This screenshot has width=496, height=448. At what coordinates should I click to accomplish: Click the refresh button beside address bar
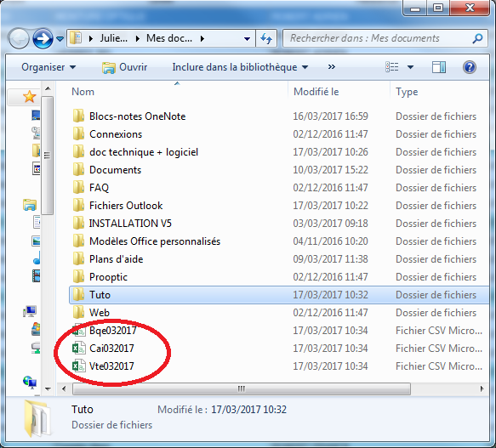266,38
